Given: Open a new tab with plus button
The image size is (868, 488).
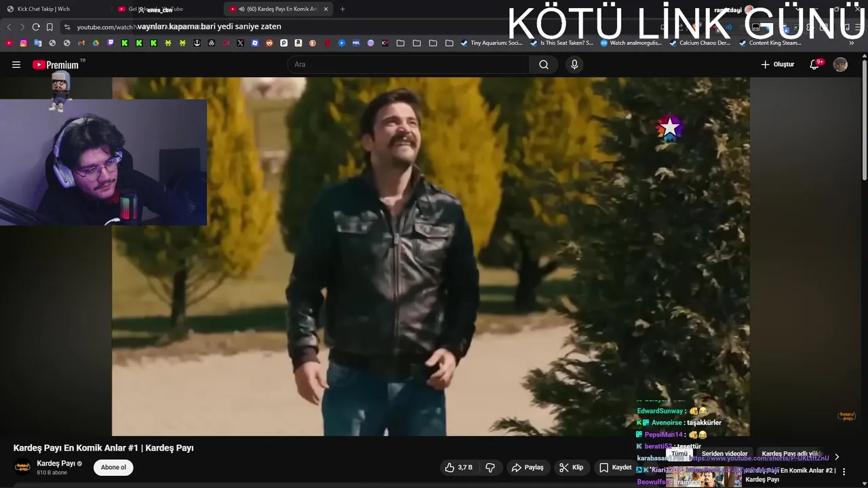Looking at the screenshot, I should pyautogui.click(x=342, y=9).
